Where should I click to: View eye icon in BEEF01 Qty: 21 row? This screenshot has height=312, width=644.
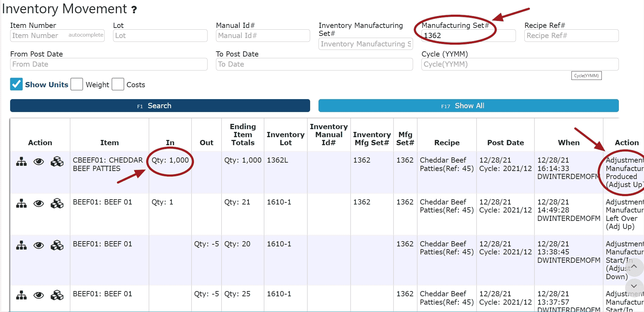39,203
